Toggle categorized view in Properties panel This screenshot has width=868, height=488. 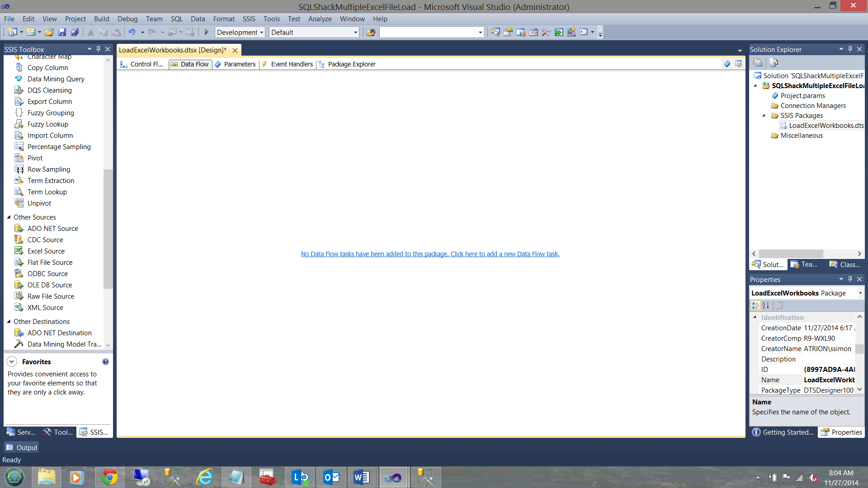755,305
